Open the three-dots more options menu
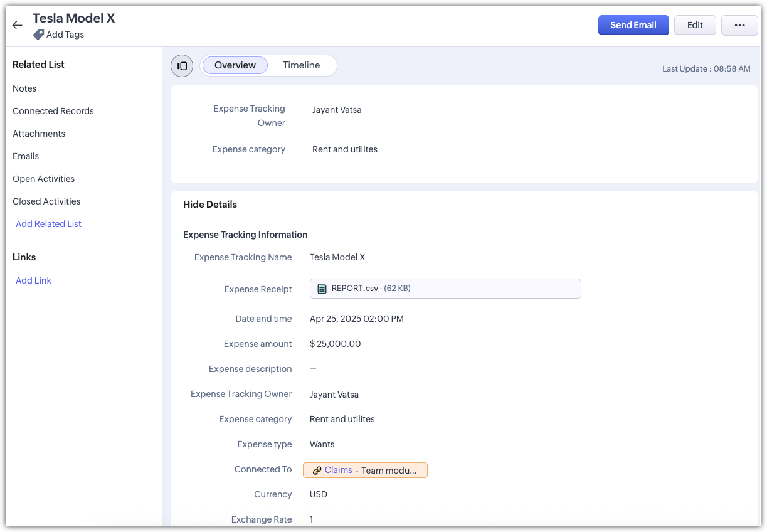Viewport: 767px width, 532px height. point(739,25)
